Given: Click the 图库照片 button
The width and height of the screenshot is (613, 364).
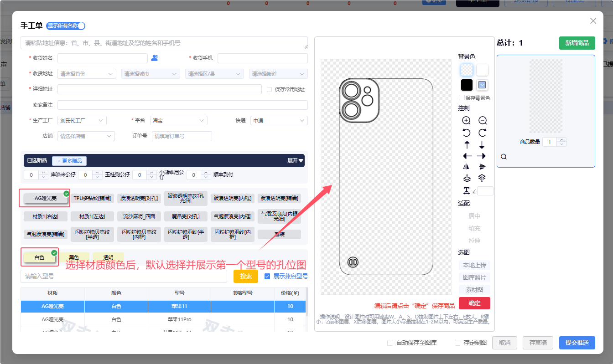Looking at the screenshot, I should coord(474,277).
